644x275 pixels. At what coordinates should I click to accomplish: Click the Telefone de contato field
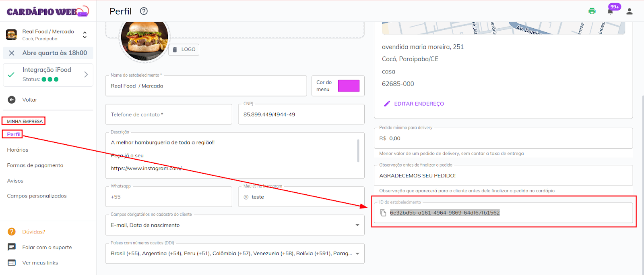click(x=169, y=115)
